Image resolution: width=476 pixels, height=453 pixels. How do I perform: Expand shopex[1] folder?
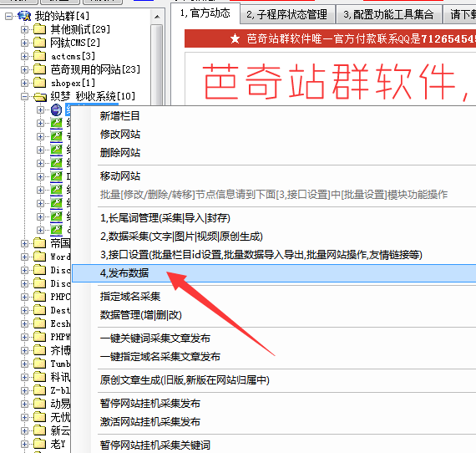click(24, 83)
